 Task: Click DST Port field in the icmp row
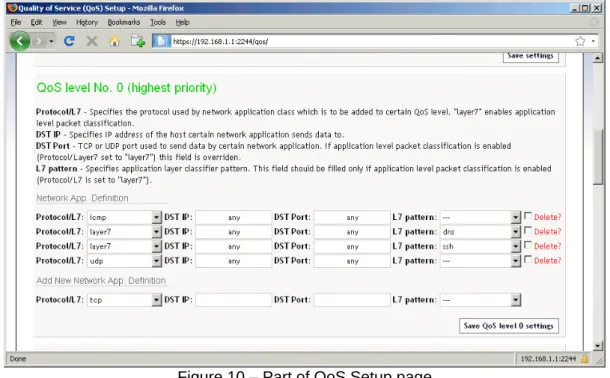point(352,217)
